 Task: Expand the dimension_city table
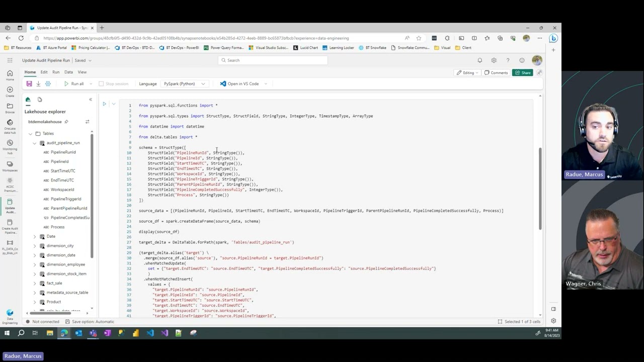(35, 246)
